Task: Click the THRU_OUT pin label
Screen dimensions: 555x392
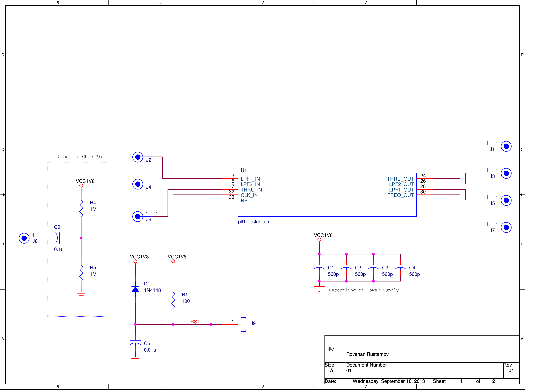Action: point(400,179)
